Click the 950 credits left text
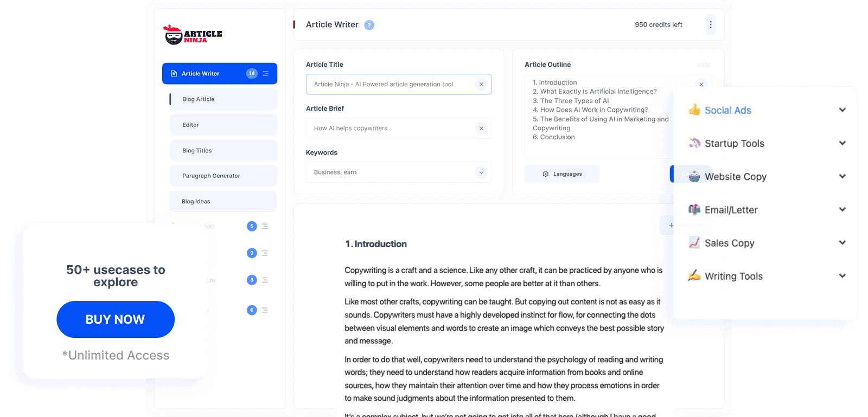868x417 pixels. click(659, 25)
